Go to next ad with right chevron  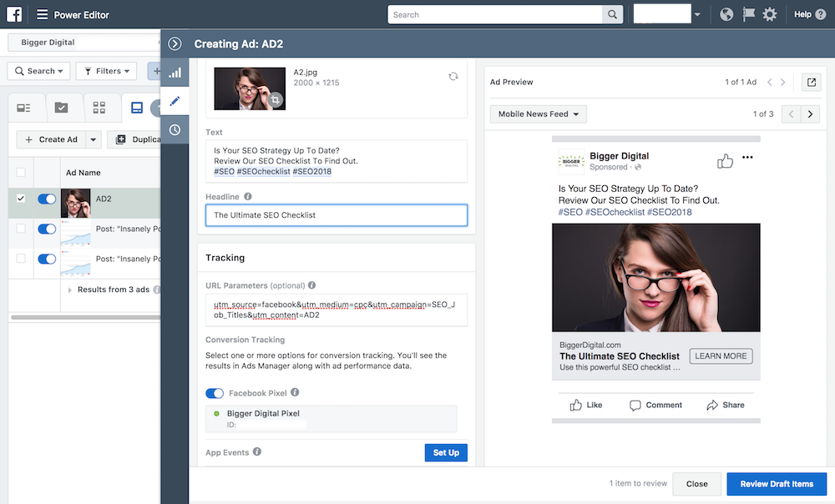click(x=783, y=82)
